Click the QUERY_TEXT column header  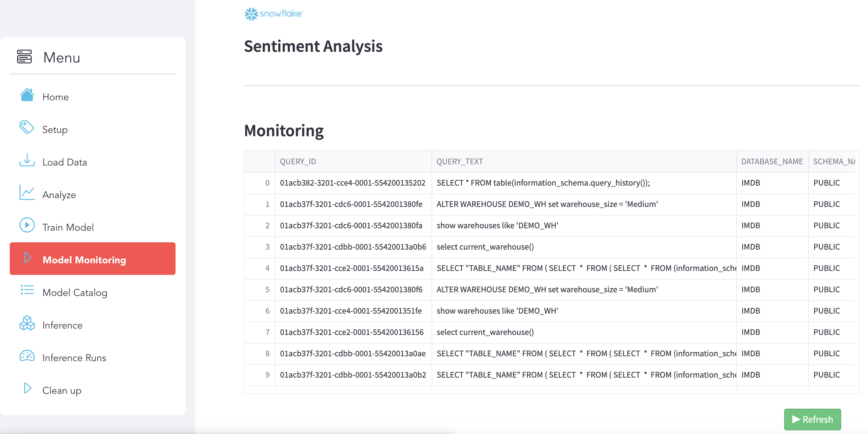[460, 162]
